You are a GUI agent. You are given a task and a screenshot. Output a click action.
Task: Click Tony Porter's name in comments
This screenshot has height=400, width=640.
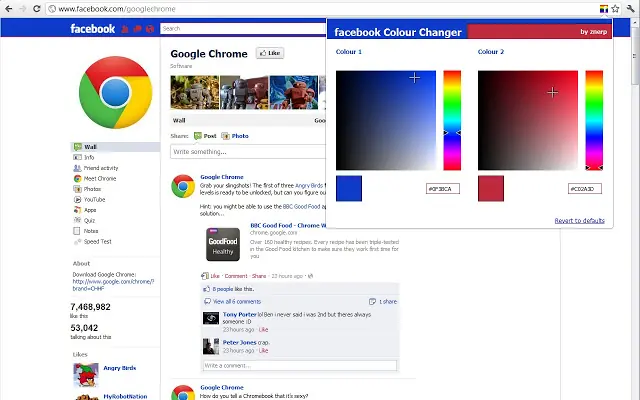coord(240,314)
